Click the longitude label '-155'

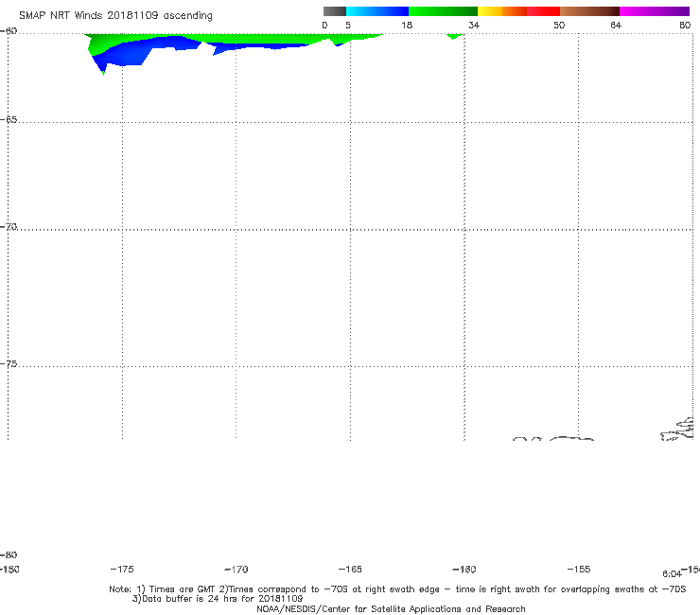tap(579, 570)
